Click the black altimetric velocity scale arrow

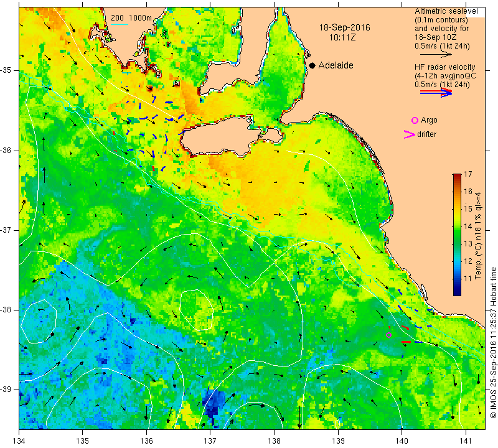pyautogui.click(x=436, y=55)
